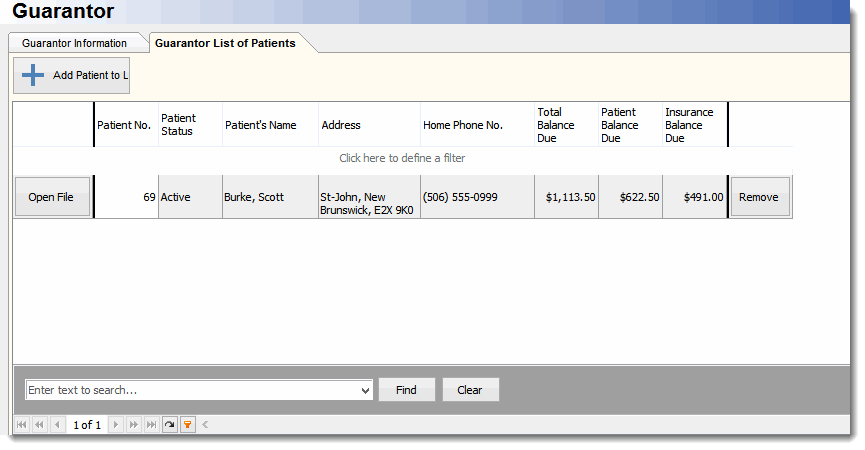Go to last record navigator icon
The width and height of the screenshot is (865, 450).
click(151, 425)
